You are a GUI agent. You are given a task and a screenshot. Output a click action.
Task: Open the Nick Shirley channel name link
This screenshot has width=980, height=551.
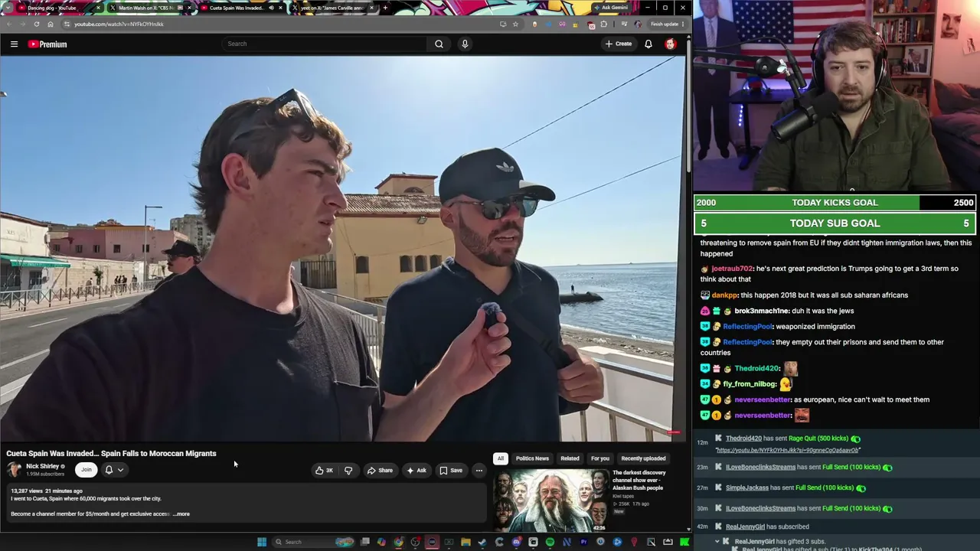pyautogui.click(x=43, y=466)
